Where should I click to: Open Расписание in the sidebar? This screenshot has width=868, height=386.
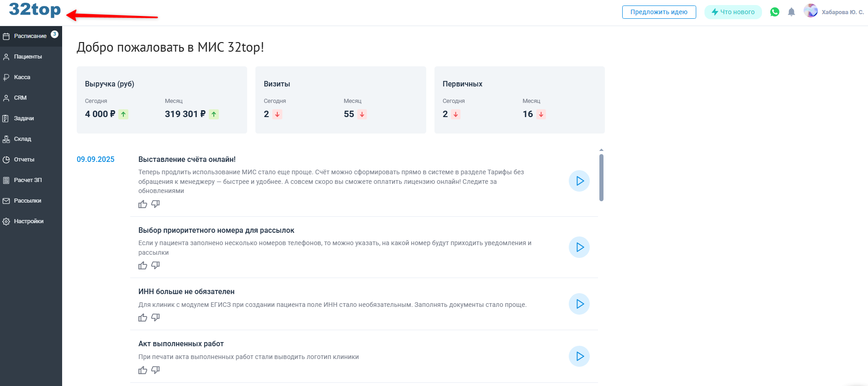point(30,36)
